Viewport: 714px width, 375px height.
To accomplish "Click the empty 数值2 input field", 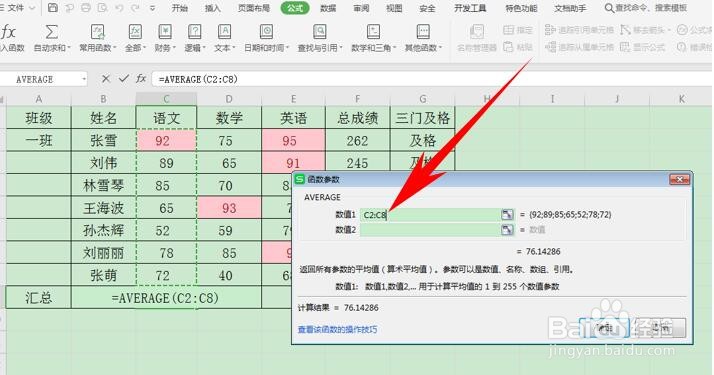I will (430, 230).
